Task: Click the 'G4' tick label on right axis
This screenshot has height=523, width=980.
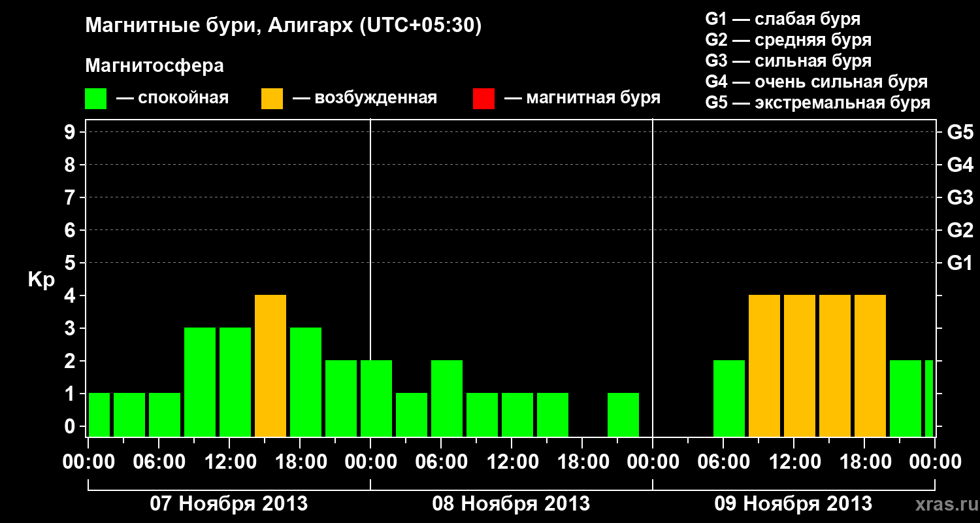Action: pyautogui.click(x=960, y=165)
